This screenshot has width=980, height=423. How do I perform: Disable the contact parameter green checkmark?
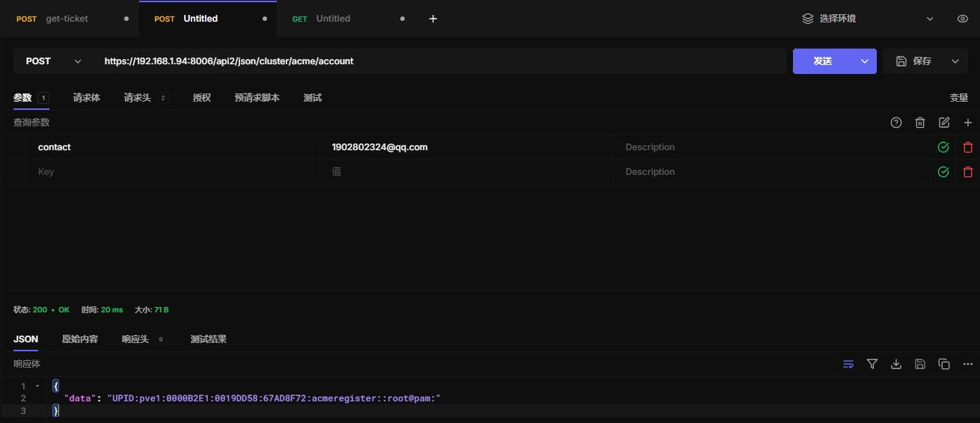[x=943, y=147]
